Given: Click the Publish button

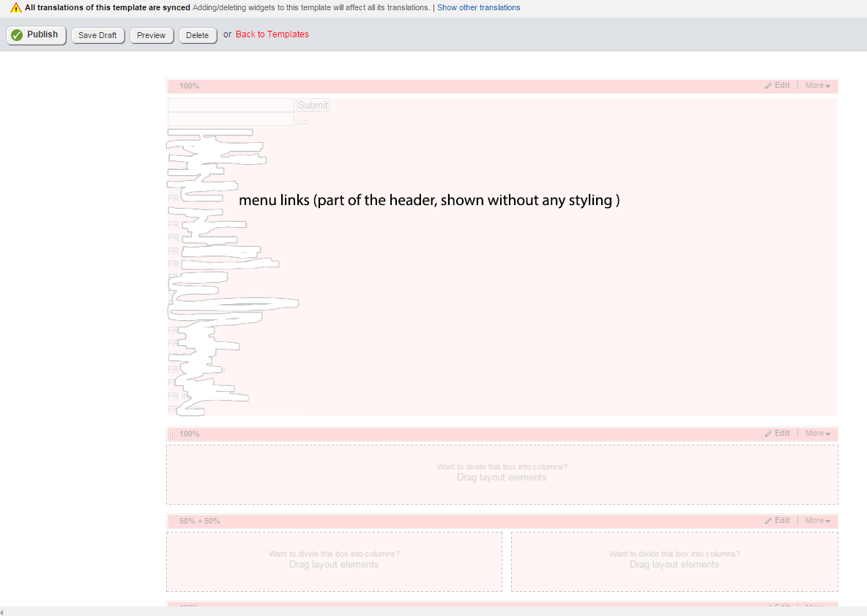Looking at the screenshot, I should [x=37, y=35].
